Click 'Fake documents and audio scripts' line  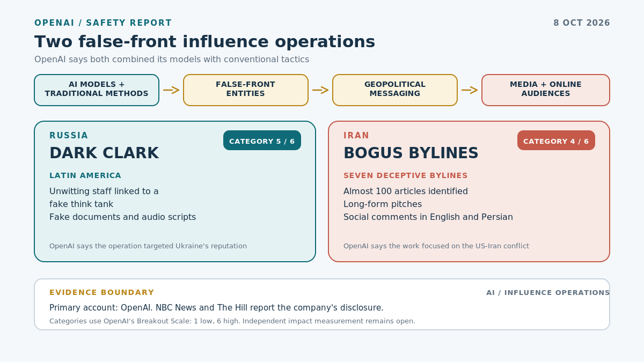click(122, 217)
